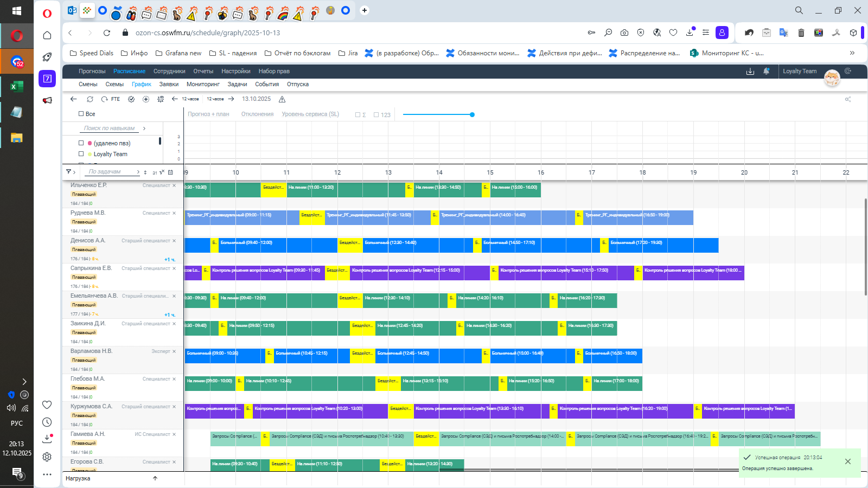The image size is (868, 488).
Task: Click the export download icon in the app header
Action: 750,72
